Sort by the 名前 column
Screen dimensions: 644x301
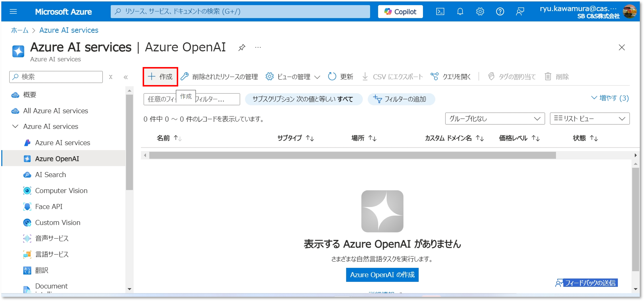(169, 138)
